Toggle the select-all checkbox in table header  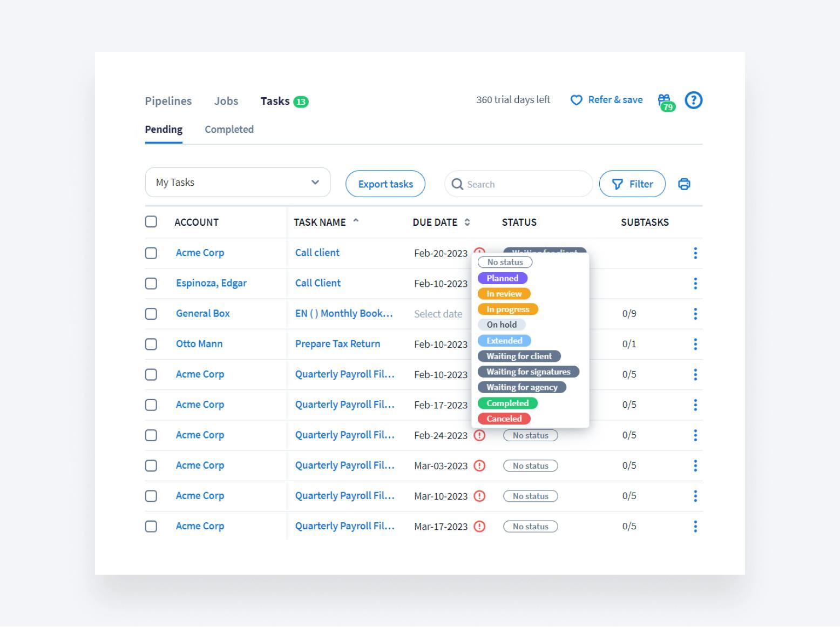pyautogui.click(x=151, y=222)
